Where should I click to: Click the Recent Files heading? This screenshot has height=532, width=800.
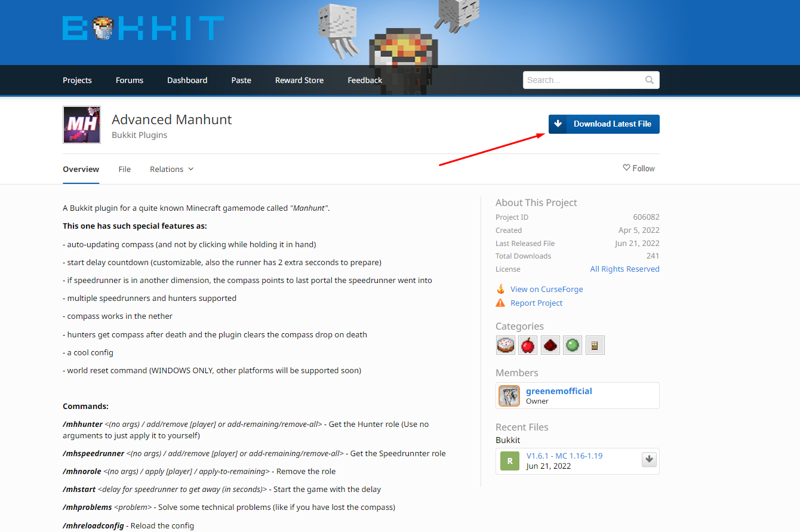tap(522, 427)
